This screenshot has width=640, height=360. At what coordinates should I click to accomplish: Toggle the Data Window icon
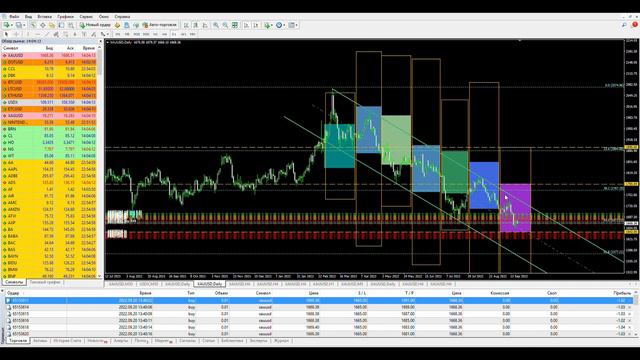[x=42, y=25]
